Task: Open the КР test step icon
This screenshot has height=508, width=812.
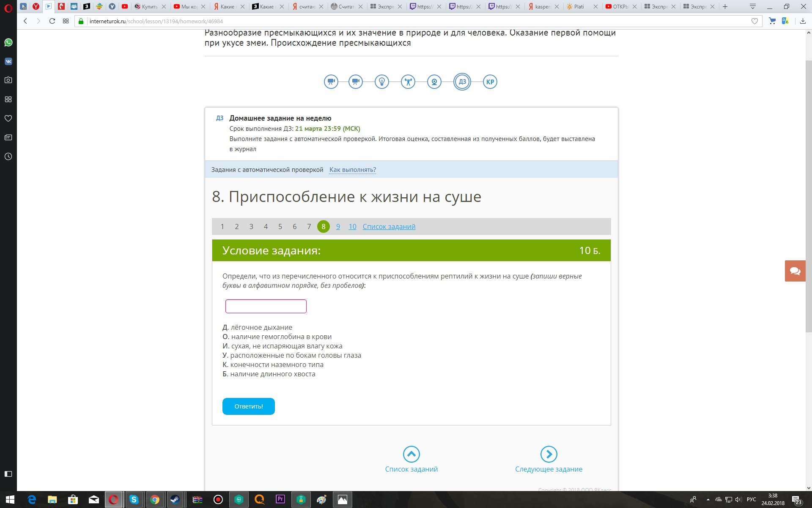Action: [x=490, y=82]
